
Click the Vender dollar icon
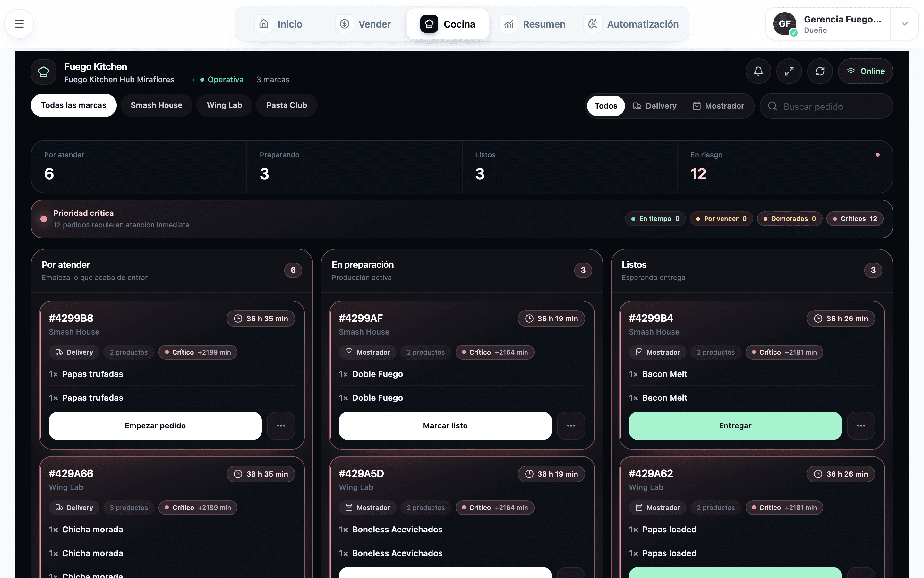pos(344,24)
